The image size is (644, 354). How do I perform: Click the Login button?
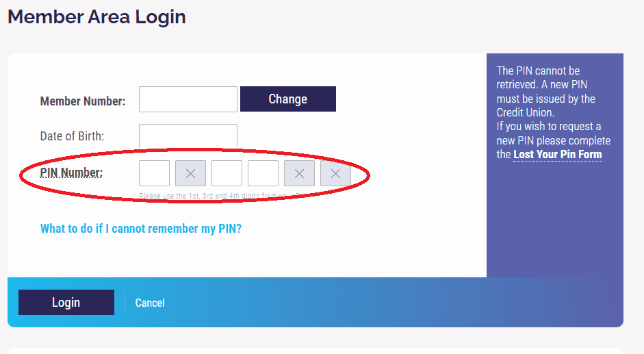66,302
